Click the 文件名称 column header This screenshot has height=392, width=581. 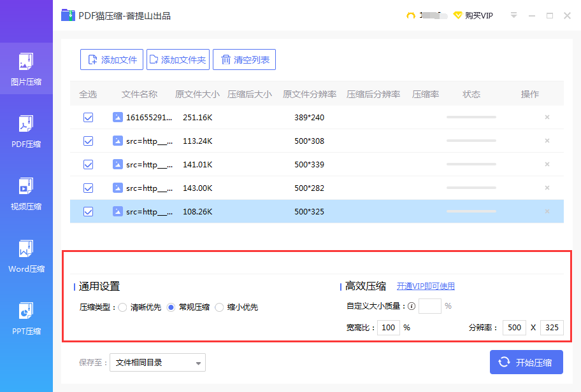tap(140, 94)
